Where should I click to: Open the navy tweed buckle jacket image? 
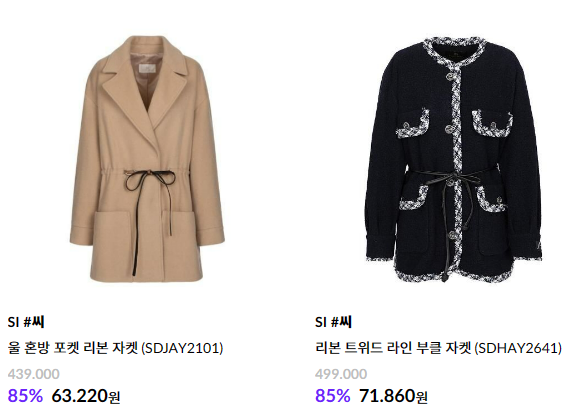454,160
